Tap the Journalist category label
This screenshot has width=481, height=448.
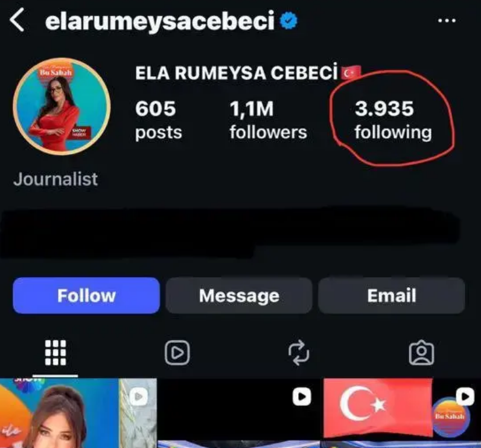click(56, 179)
